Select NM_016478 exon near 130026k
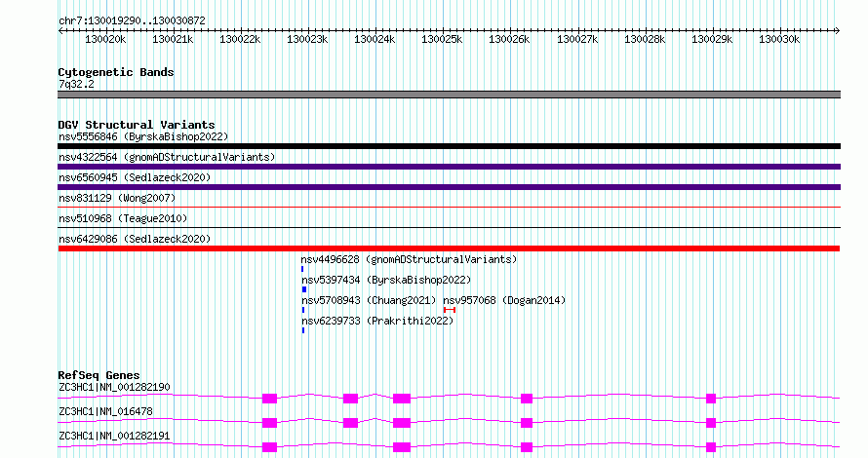 point(527,423)
